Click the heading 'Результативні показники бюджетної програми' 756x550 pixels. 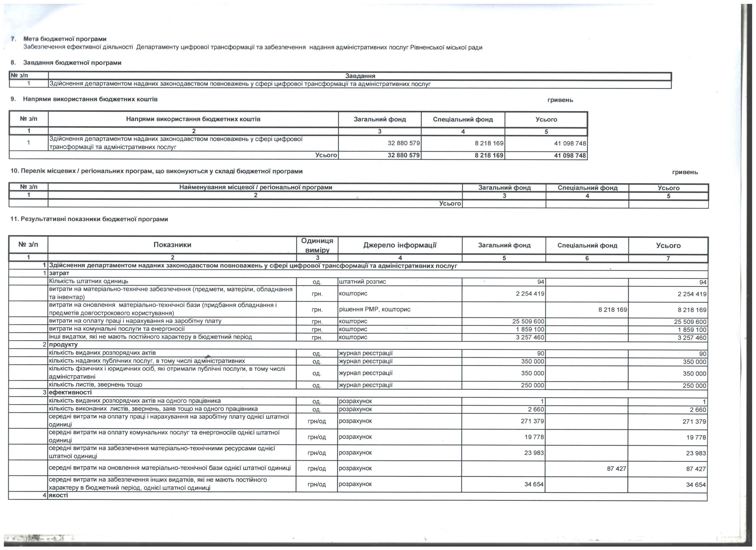point(94,219)
